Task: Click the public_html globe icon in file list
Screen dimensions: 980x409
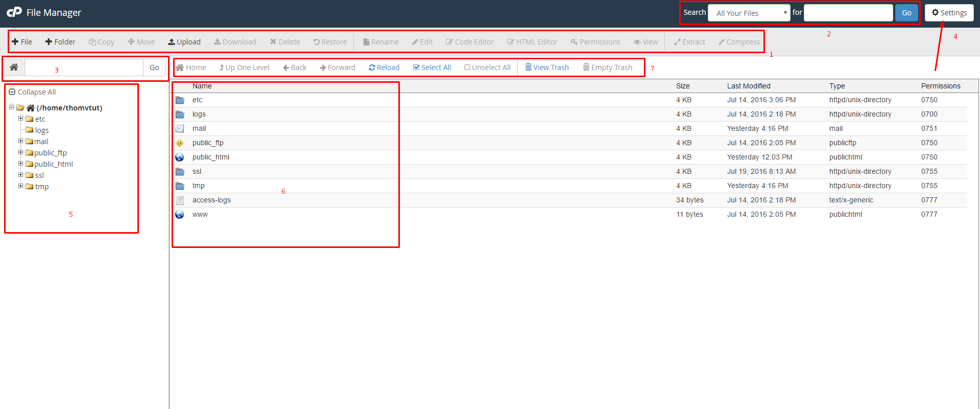Action: click(x=180, y=157)
